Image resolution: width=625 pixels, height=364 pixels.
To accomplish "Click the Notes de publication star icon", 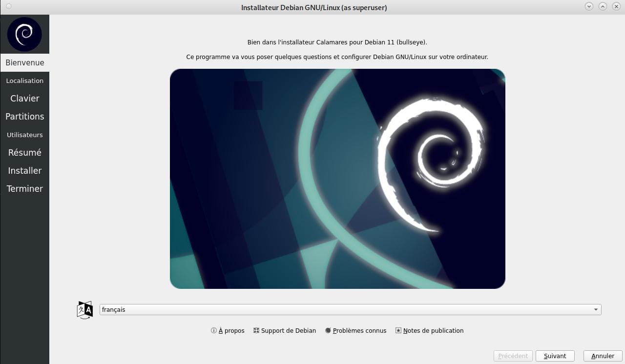I will pyautogui.click(x=398, y=330).
